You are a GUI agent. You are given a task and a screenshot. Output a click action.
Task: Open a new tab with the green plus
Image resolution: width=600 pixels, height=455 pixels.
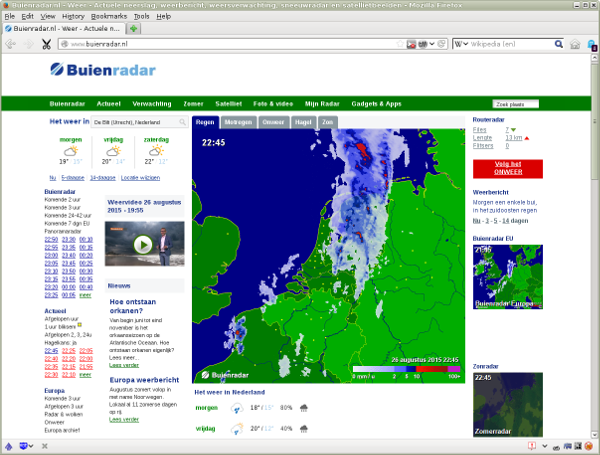[134, 29]
